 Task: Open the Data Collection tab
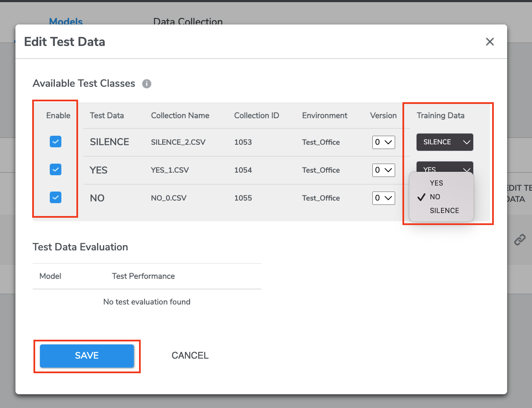(188, 21)
